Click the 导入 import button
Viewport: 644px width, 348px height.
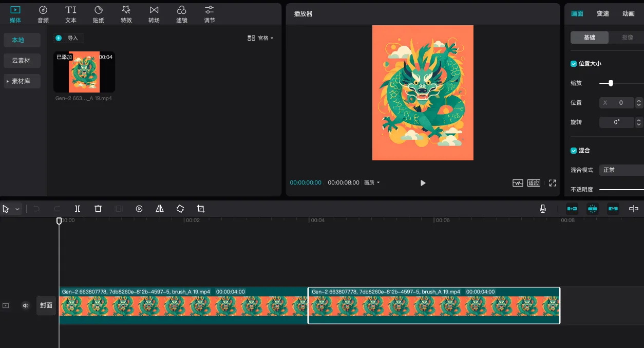pyautogui.click(x=68, y=38)
